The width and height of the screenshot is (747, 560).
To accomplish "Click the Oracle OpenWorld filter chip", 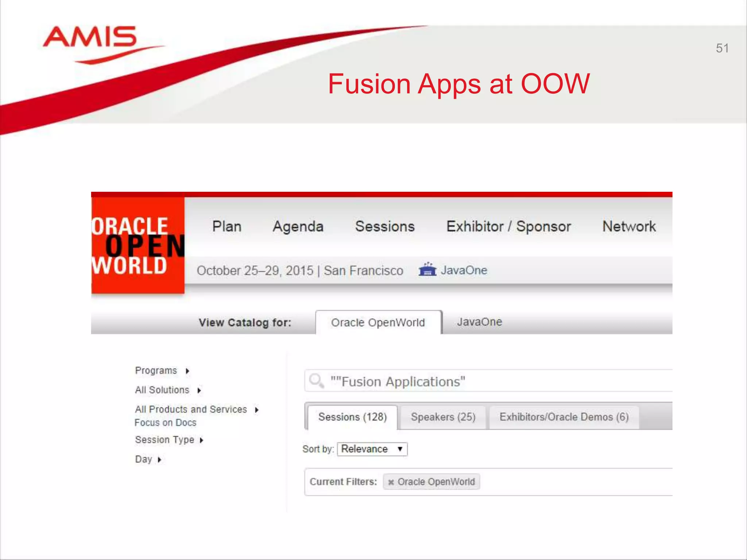I will (431, 482).
